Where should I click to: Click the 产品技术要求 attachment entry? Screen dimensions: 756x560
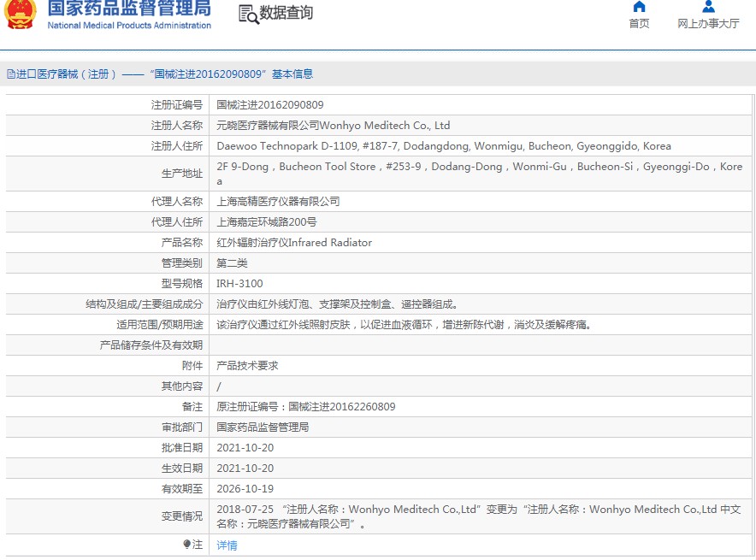[247, 365]
